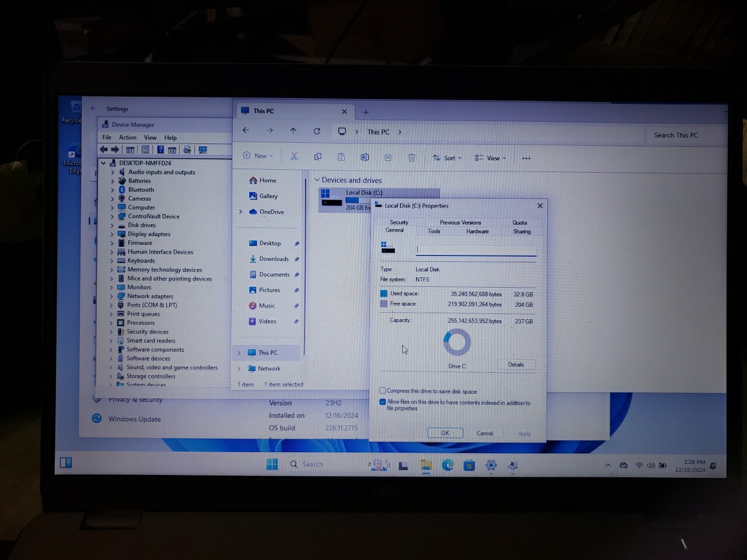Open a new File Explorer tab with plus
This screenshot has width=747, height=560.
click(x=366, y=112)
